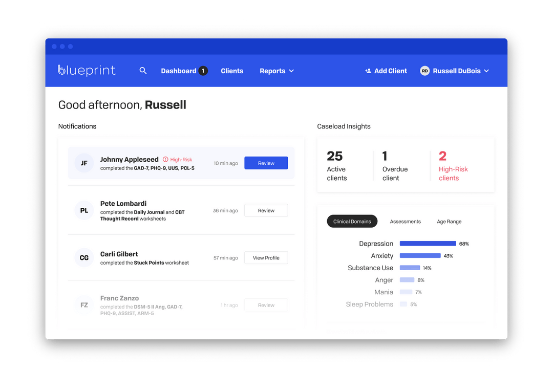Select Dashboard in the navigation bar
The width and height of the screenshot is (553, 392).
pyautogui.click(x=179, y=71)
